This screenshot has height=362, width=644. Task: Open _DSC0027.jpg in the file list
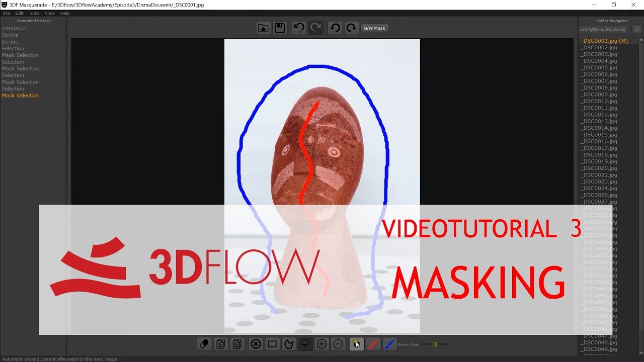599,202
